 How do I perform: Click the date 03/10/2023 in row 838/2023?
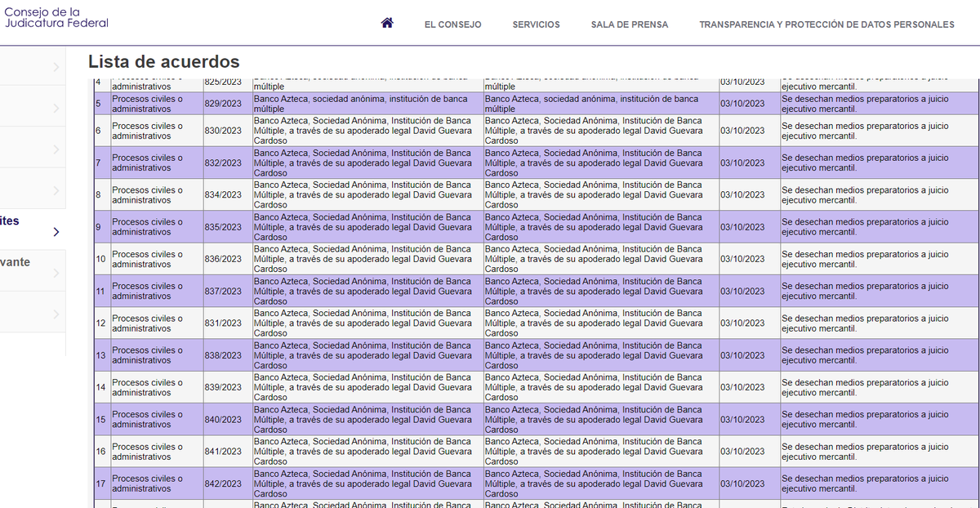tap(742, 355)
